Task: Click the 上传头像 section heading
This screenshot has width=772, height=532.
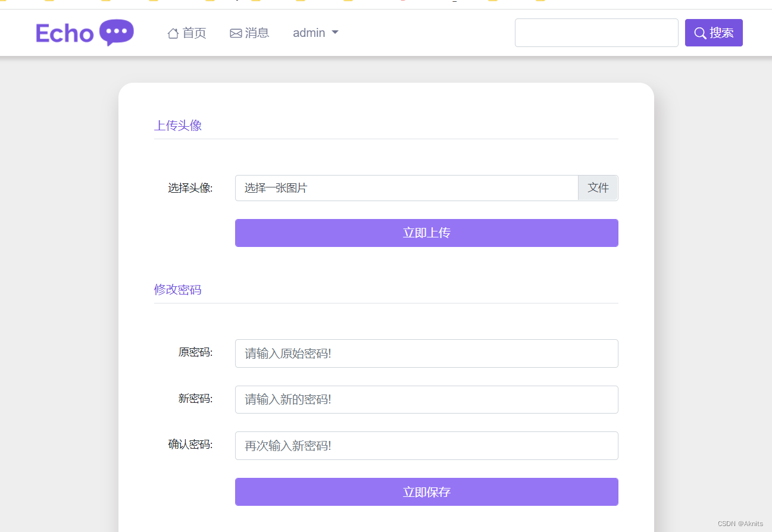Action: [178, 126]
